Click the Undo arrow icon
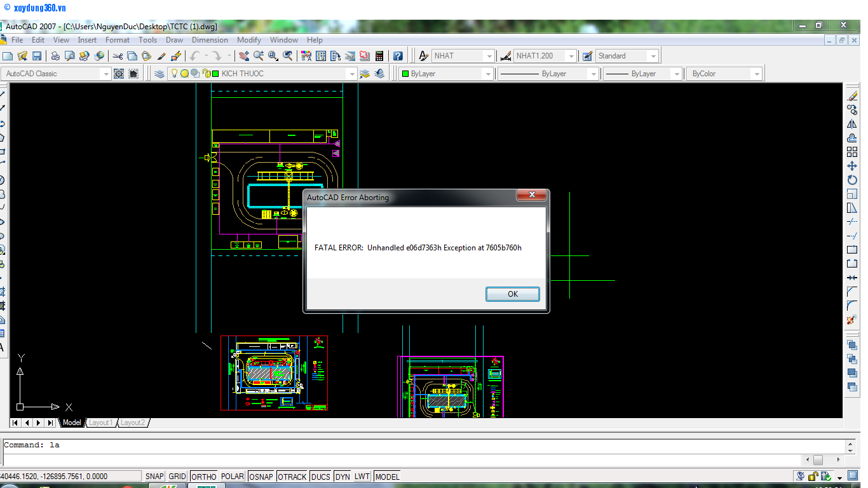Screen dimensions: 868x488 (195, 56)
